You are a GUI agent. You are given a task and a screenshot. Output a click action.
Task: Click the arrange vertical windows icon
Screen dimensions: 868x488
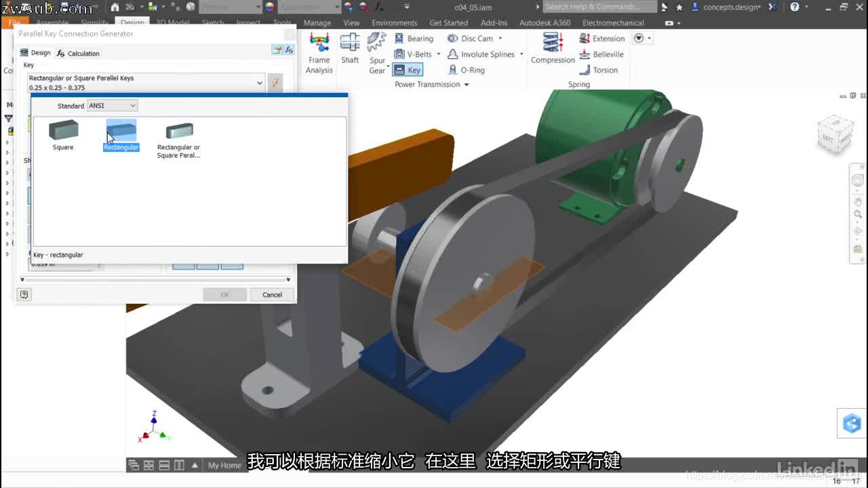[179, 466]
